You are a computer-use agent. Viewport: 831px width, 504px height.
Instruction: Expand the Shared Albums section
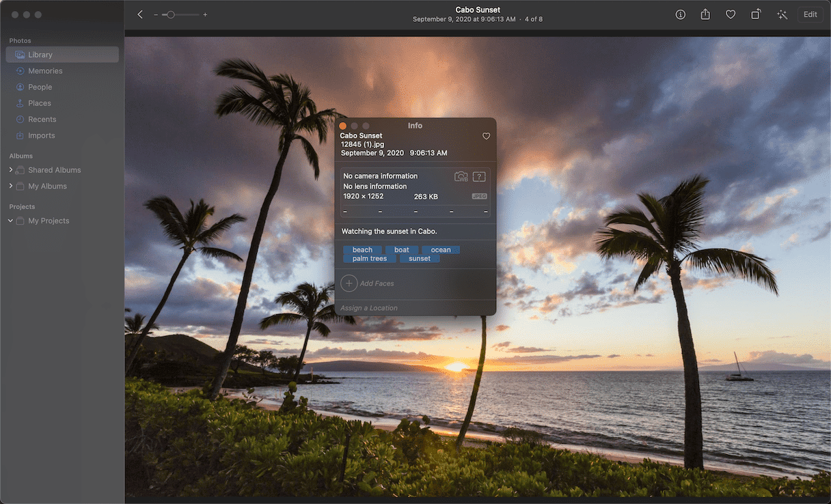pos(10,170)
